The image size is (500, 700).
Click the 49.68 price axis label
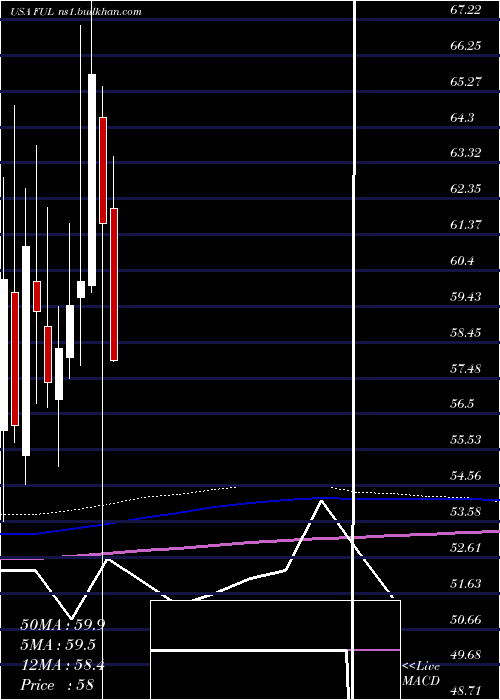pyautogui.click(x=466, y=655)
